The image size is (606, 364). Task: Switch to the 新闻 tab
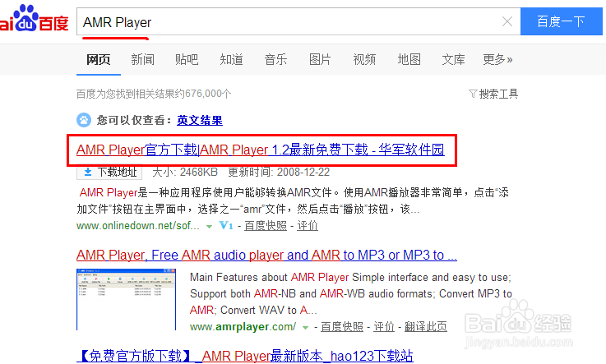click(142, 59)
